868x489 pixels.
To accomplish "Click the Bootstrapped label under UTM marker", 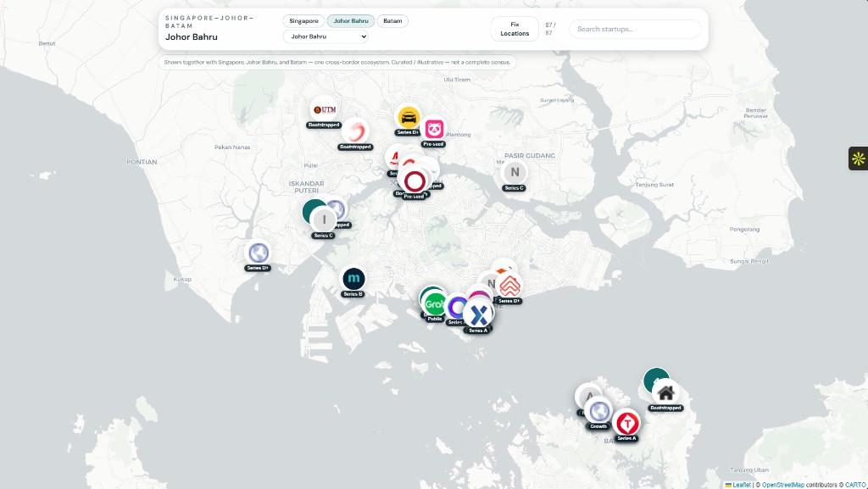I will 324,125.
